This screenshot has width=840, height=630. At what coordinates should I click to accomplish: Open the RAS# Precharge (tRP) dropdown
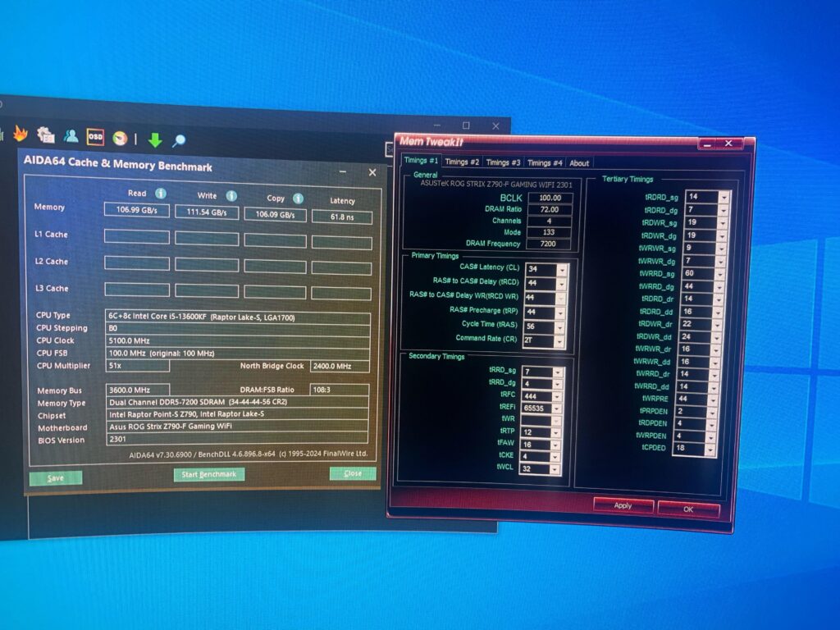pyautogui.click(x=559, y=313)
